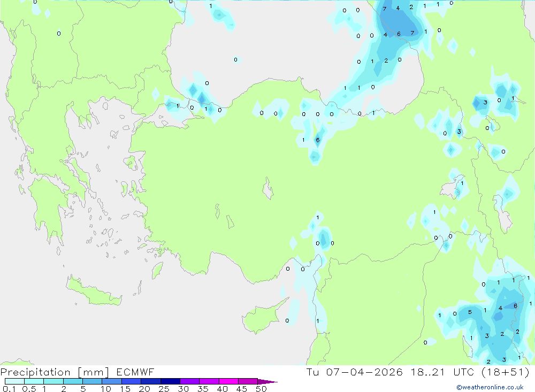Click the 15–20 mm royal blue legend swatch
Image resolution: width=535 pixels, height=392 pixels.
[132, 381]
